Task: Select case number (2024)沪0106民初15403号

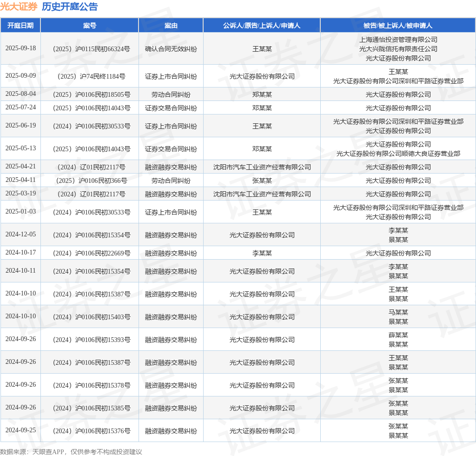Action: 92,317
